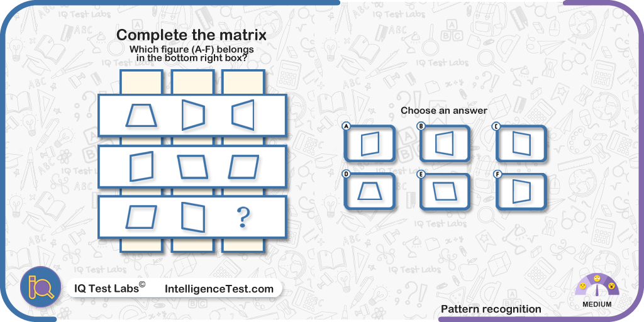Screen dimensions: 644x322
Task: Click the question mark matrix cell
Action: tap(243, 217)
